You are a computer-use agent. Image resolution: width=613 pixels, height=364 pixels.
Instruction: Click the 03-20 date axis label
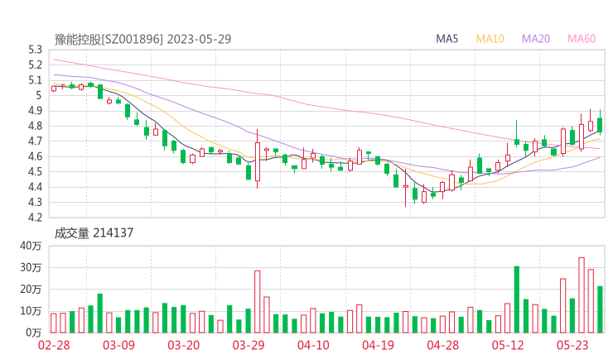(183, 345)
